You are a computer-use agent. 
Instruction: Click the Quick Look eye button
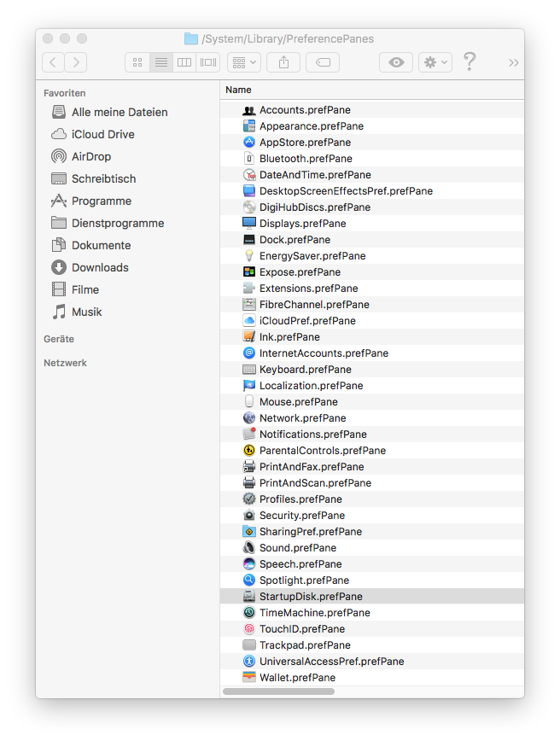point(396,62)
